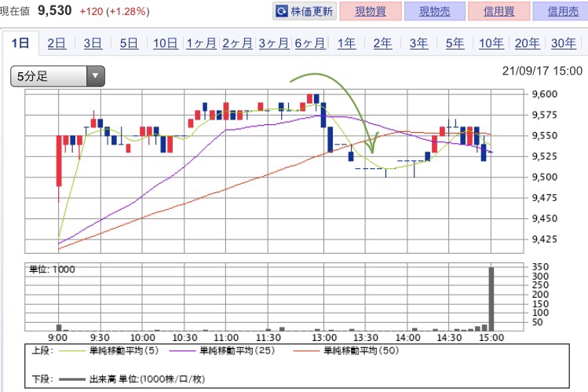The image size is (588, 392).
Task: Switch to the 5日 period
Action: pyautogui.click(x=129, y=43)
